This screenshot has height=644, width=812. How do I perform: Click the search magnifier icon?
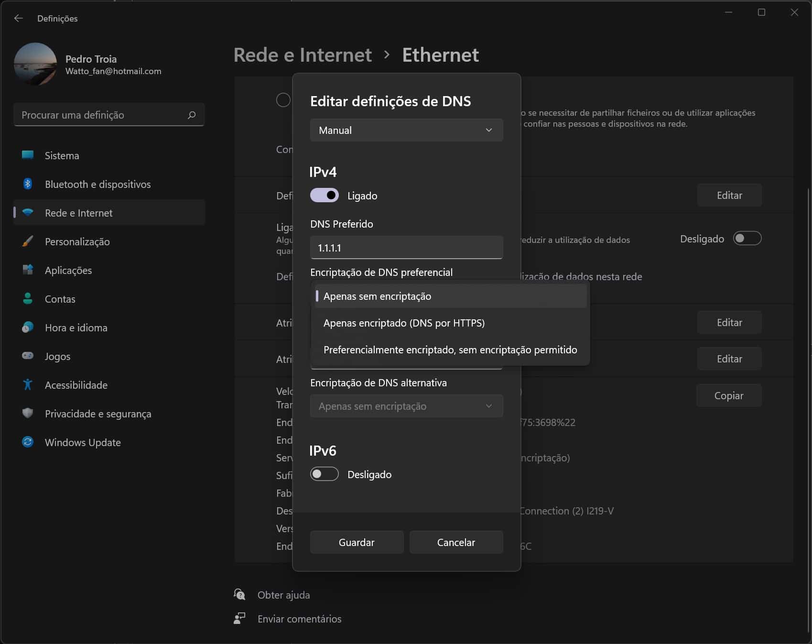192,115
